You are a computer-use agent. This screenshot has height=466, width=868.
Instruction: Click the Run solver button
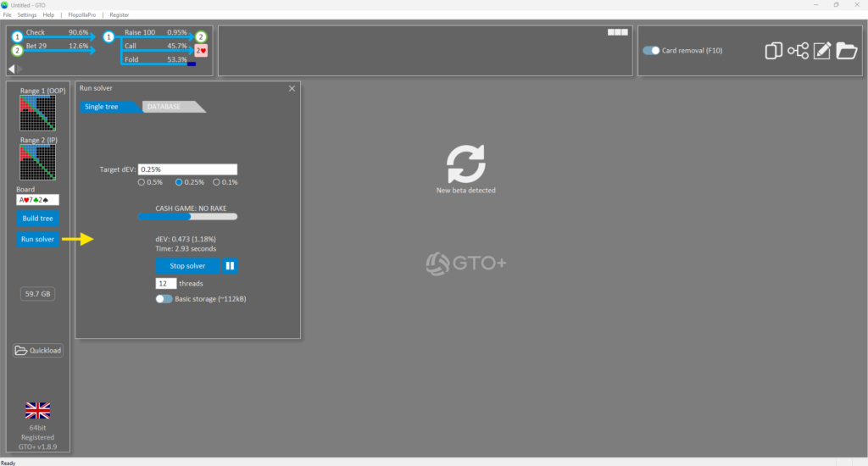click(37, 239)
